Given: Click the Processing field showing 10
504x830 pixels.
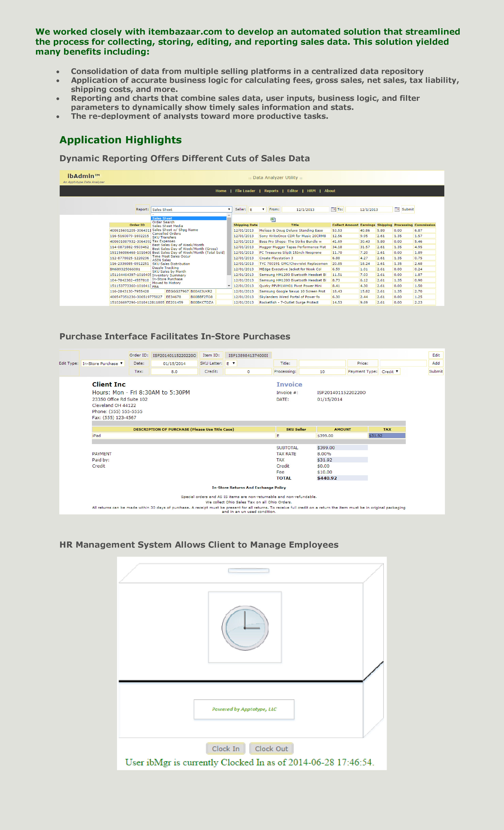Looking at the screenshot, I should pos(322,372).
